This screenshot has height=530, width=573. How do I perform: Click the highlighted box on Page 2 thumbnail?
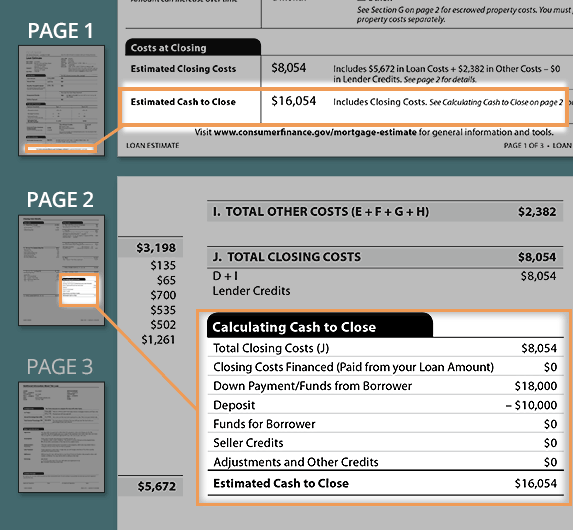[79, 290]
